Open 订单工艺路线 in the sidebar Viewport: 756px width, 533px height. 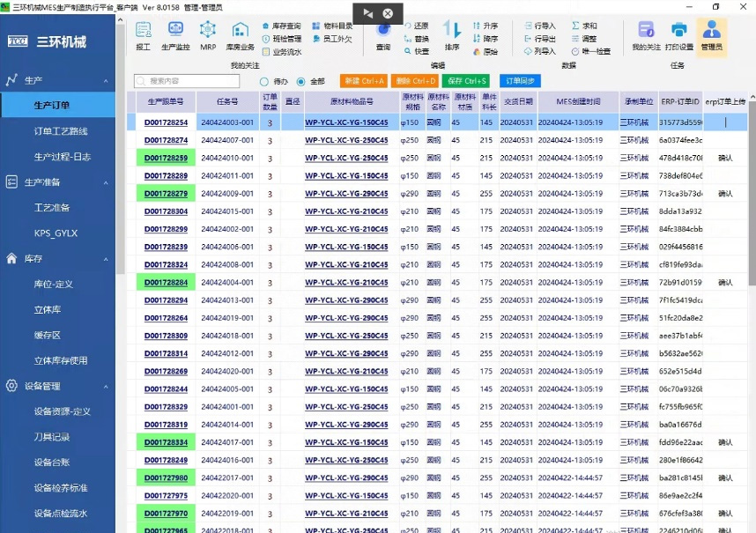pos(61,131)
